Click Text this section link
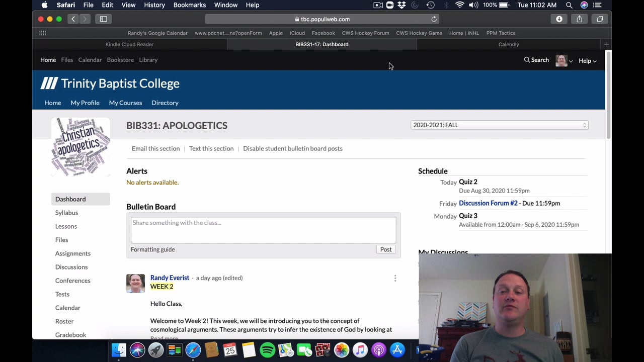 pyautogui.click(x=211, y=148)
